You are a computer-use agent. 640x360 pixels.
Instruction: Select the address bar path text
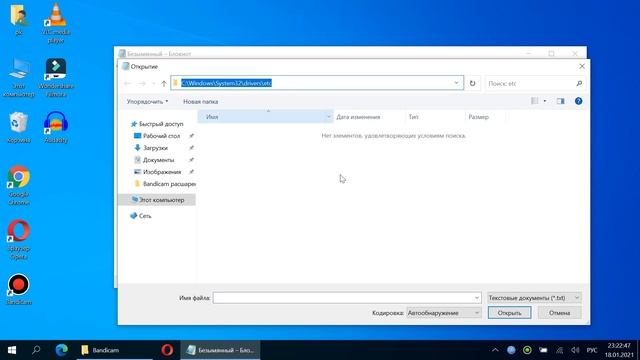[227, 83]
